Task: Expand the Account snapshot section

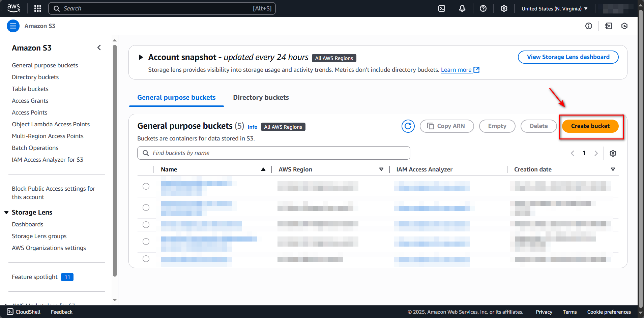Action: (141, 57)
